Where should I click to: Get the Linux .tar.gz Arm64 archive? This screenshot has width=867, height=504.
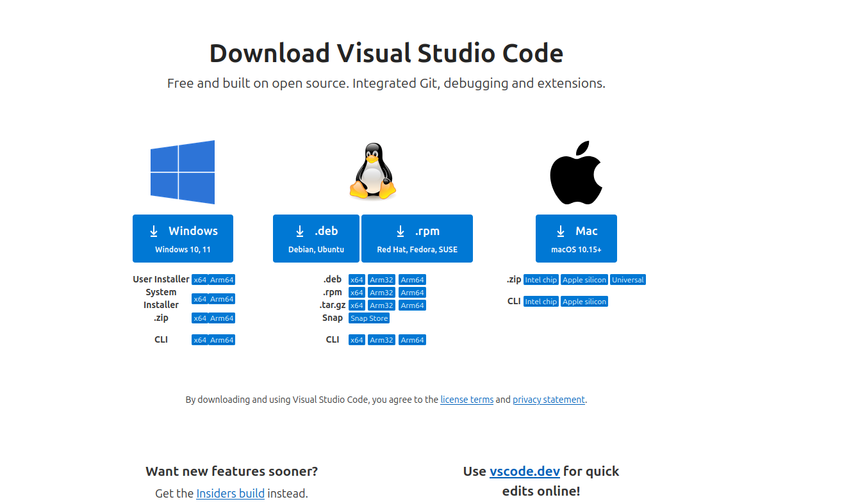click(412, 305)
